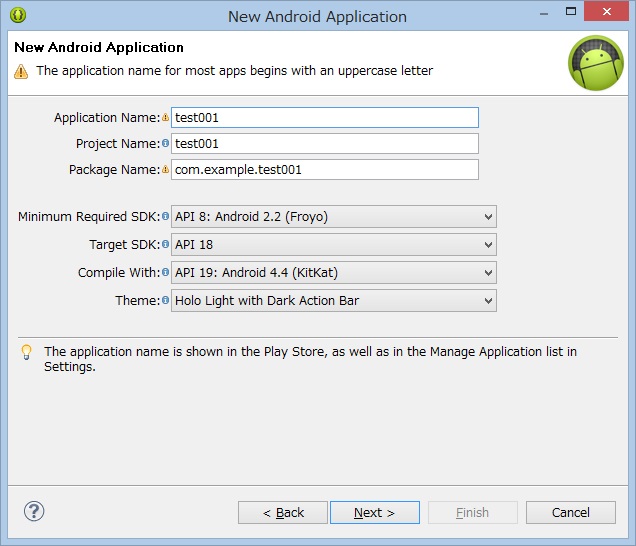Click the info icon beside Theme
Image resolution: width=636 pixels, height=546 pixels.
click(x=165, y=300)
